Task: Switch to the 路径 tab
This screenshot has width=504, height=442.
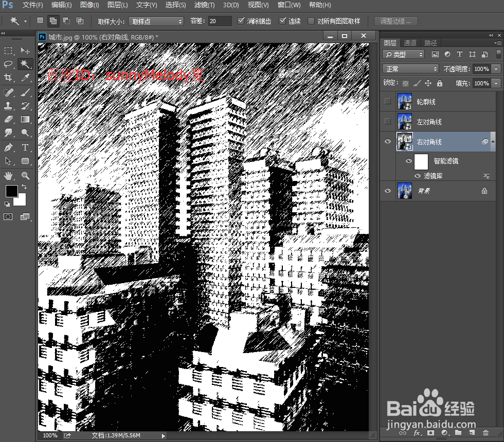Action: 430,43
